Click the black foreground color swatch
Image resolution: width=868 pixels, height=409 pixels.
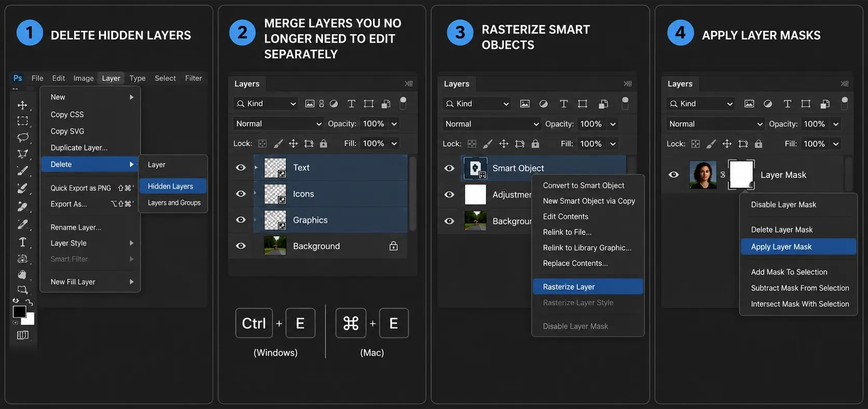[x=19, y=311]
